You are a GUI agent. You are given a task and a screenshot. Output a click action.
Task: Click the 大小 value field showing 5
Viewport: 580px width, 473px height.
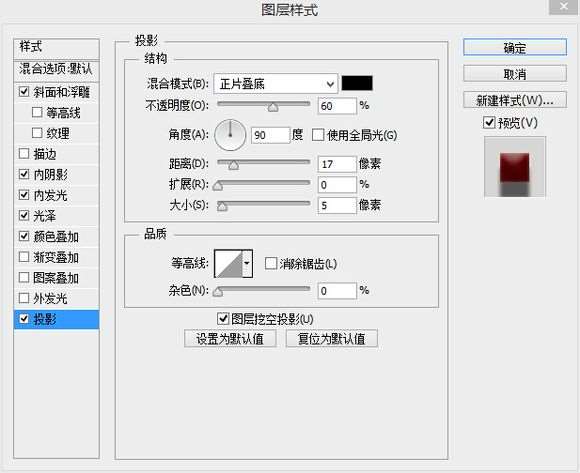(x=337, y=205)
